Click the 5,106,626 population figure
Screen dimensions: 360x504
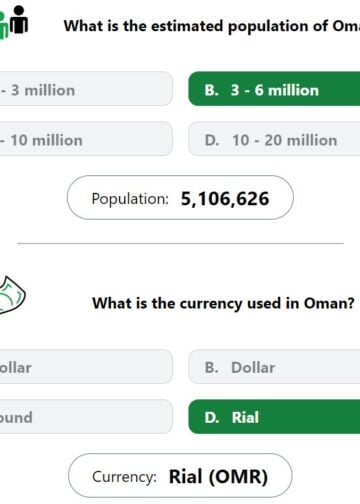(225, 199)
